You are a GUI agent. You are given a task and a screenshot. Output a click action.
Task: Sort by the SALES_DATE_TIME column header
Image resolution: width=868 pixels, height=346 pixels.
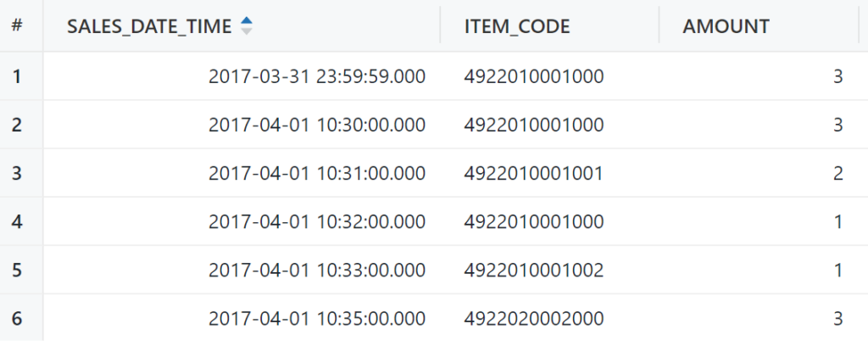pos(149,26)
